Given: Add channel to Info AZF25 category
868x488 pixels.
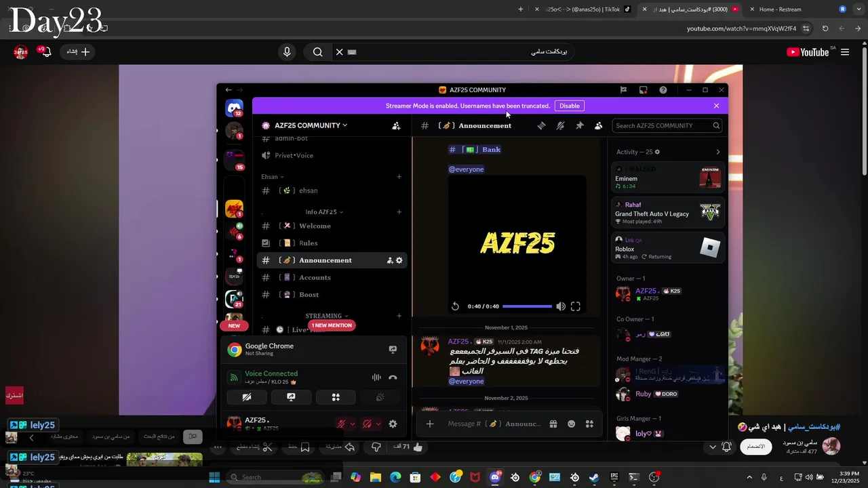Looking at the screenshot, I should (399, 212).
